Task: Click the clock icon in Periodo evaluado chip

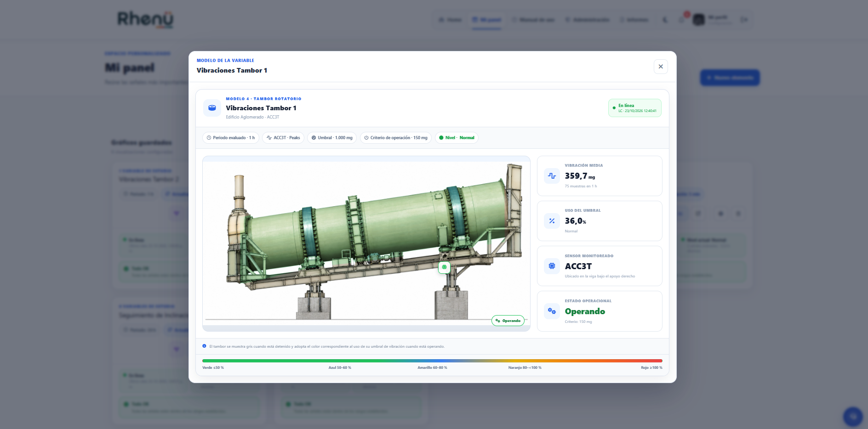Action: 209,138
